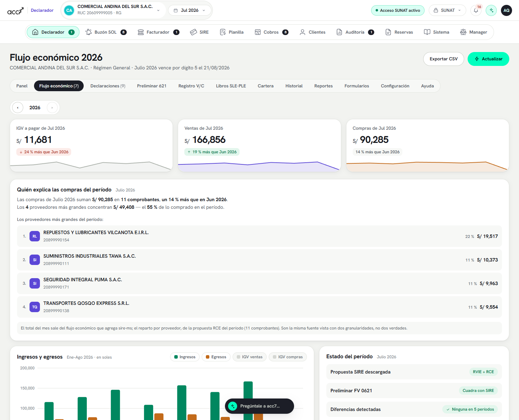Click the Ventas de Jul 2026 card

coord(259,146)
